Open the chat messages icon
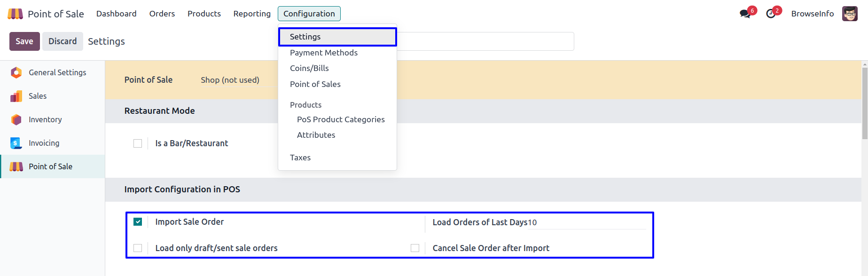Viewport: 868px width, 276px height. (745, 14)
